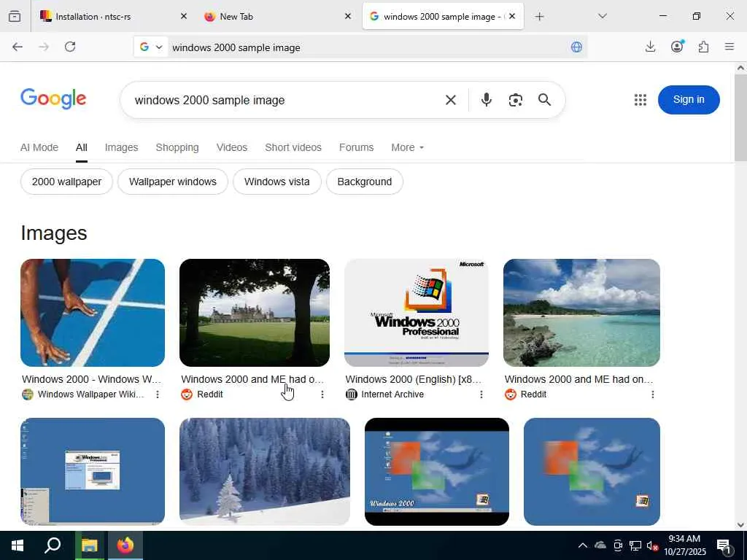The height and width of the screenshot is (560, 747).
Task: Select the Windows vista chip
Action: (x=276, y=182)
